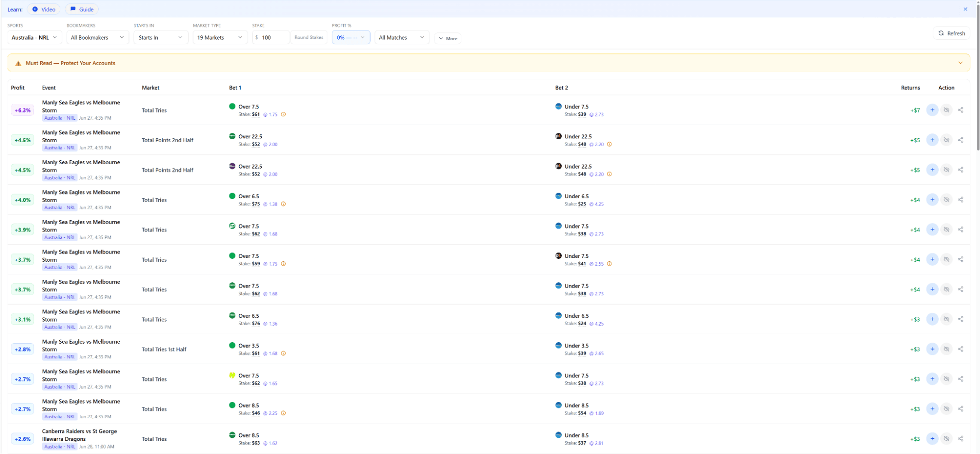
Task: Click the Event column header
Action: pyautogui.click(x=49, y=88)
